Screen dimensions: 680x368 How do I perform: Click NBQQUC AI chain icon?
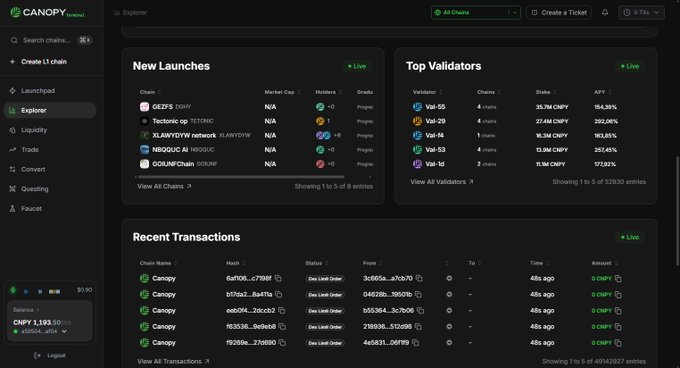144,150
